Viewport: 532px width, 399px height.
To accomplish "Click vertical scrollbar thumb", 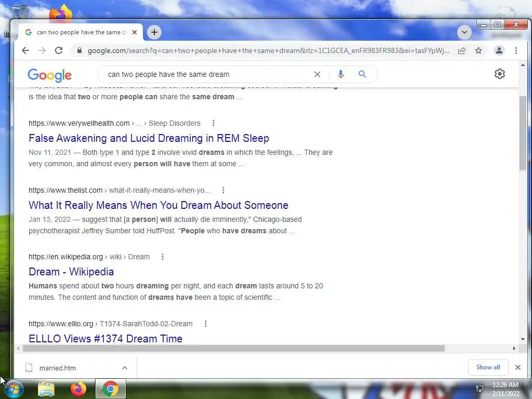I will click(523, 134).
